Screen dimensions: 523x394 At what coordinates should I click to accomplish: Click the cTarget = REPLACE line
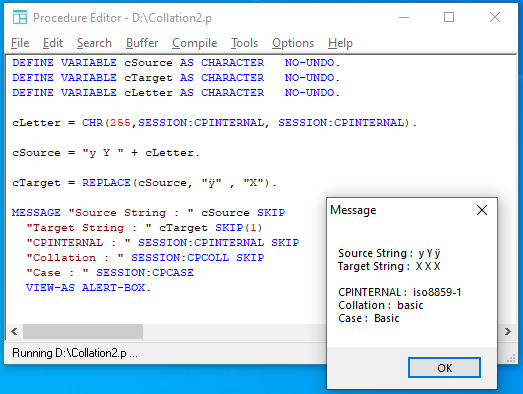coord(144,183)
